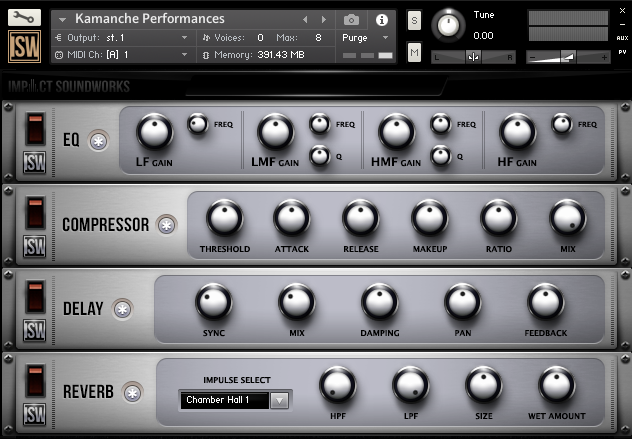Open the Purge menu dropdown
The image size is (632, 439).
(x=385, y=38)
